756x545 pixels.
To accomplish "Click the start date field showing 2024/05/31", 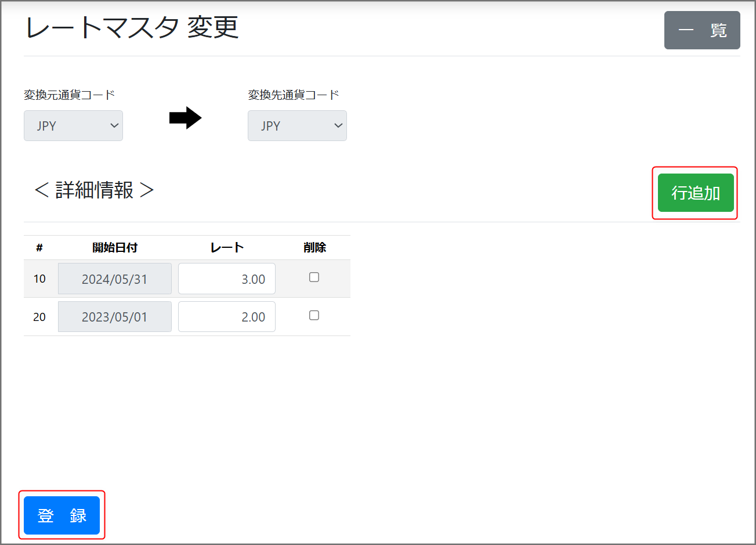I will pos(115,279).
